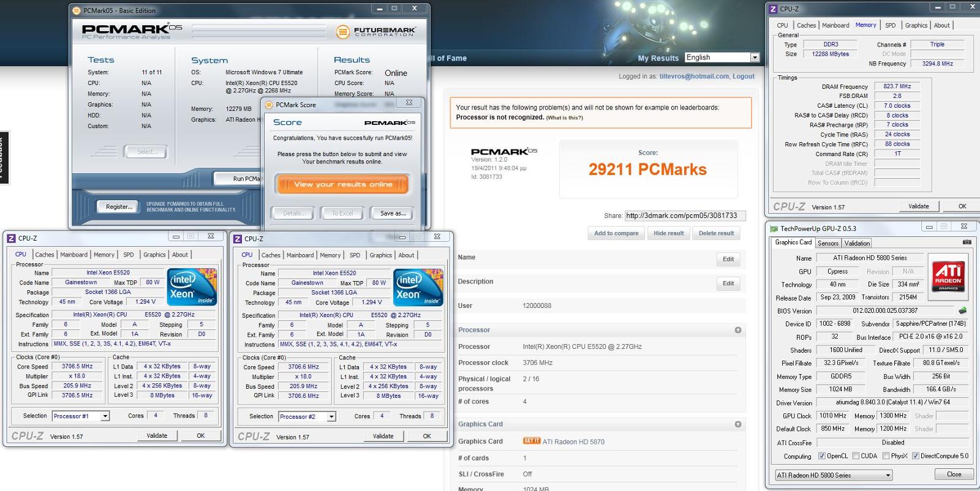Click the GPU-Z BIOS Version value field
980x491 pixels.
[x=885, y=310]
